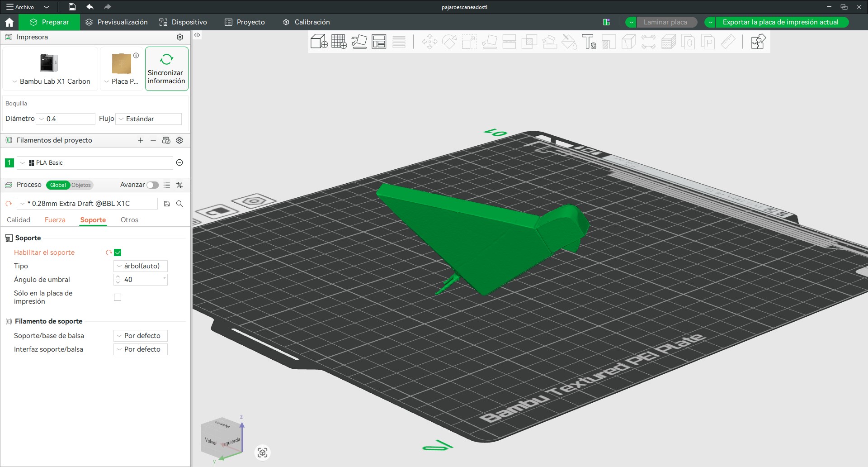This screenshot has height=467, width=868.
Task: Select the Move tool with four arrows
Action: pos(429,42)
